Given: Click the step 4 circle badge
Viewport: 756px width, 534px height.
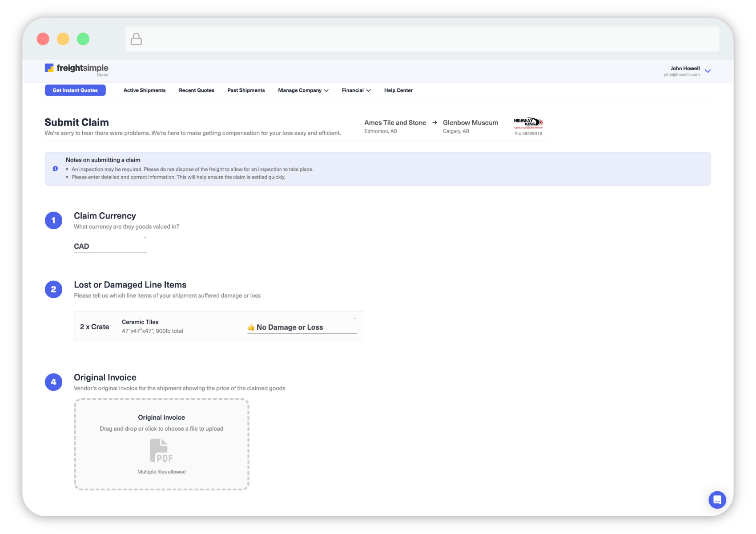Looking at the screenshot, I should click(x=53, y=382).
